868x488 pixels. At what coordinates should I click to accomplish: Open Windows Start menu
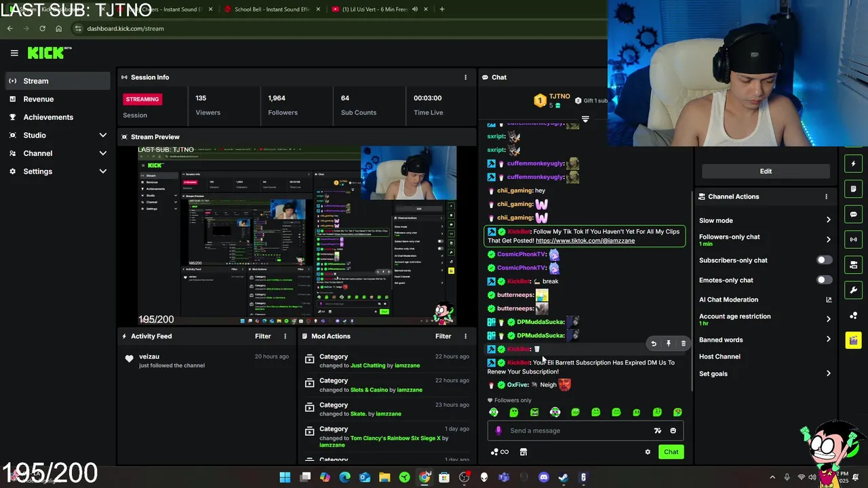[x=285, y=477]
